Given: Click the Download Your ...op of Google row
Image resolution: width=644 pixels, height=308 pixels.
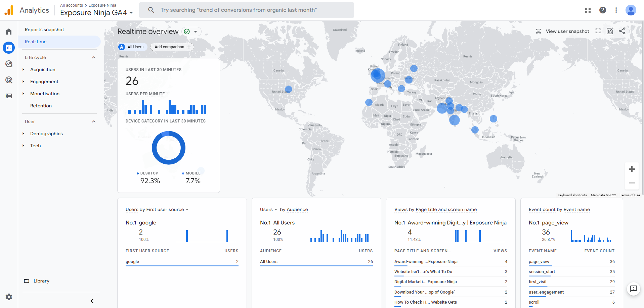Looking at the screenshot, I should pyautogui.click(x=451, y=292).
